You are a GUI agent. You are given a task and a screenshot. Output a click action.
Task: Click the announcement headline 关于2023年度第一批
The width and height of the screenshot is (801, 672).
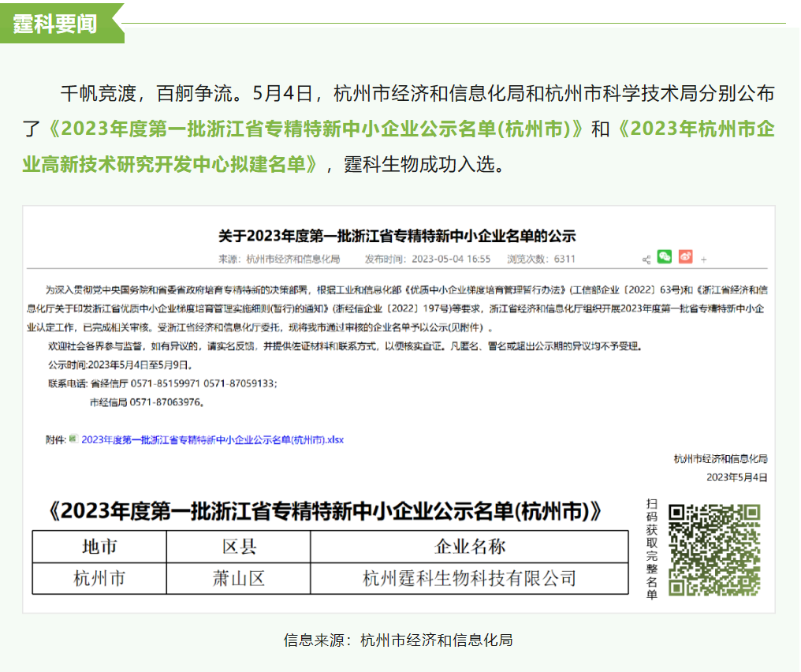(x=397, y=236)
